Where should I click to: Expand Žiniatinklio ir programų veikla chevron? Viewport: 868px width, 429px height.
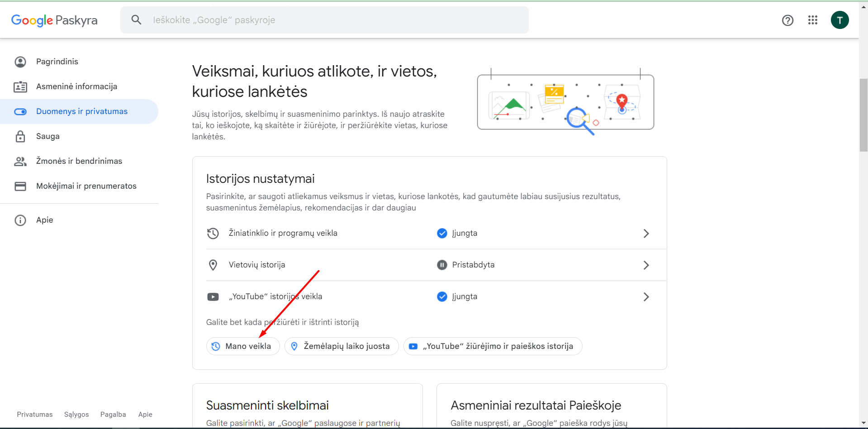[x=646, y=234]
